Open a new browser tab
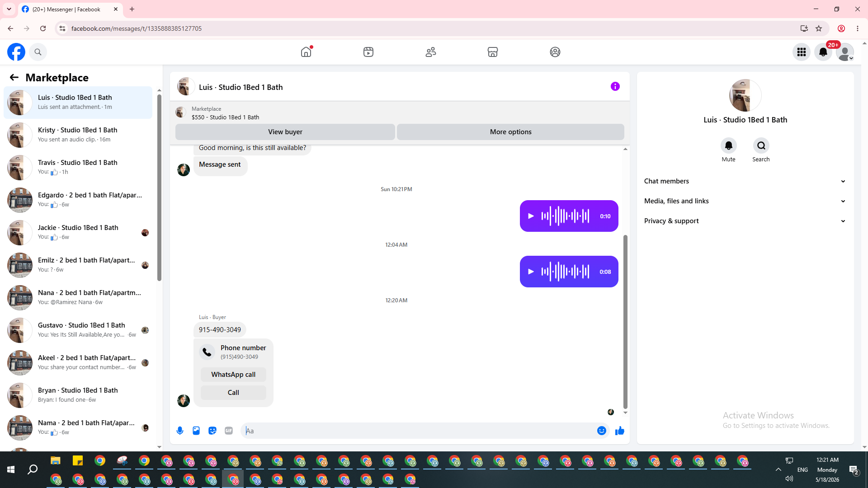Image resolution: width=868 pixels, height=488 pixels. point(132,9)
